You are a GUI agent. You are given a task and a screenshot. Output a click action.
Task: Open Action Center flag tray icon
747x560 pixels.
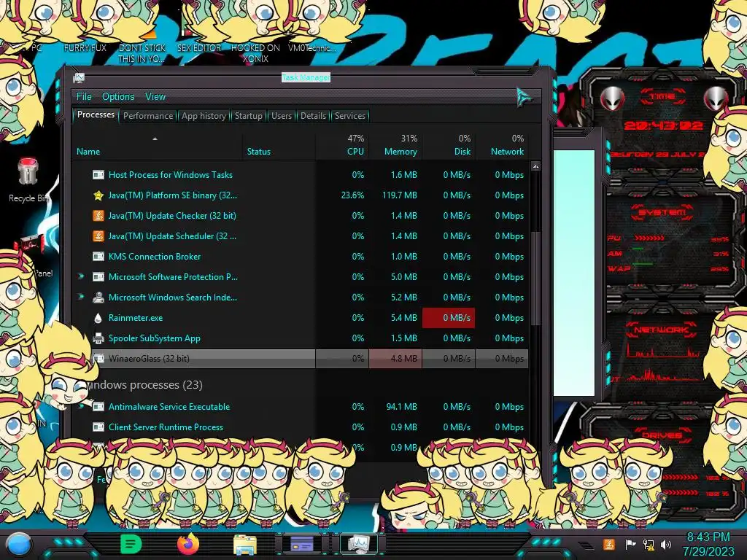pos(630,544)
